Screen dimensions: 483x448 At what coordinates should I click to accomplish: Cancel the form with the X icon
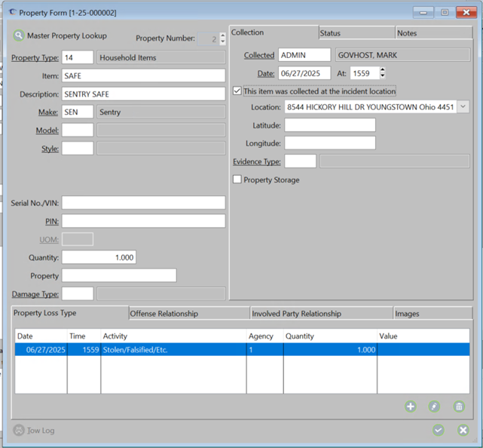point(463,430)
